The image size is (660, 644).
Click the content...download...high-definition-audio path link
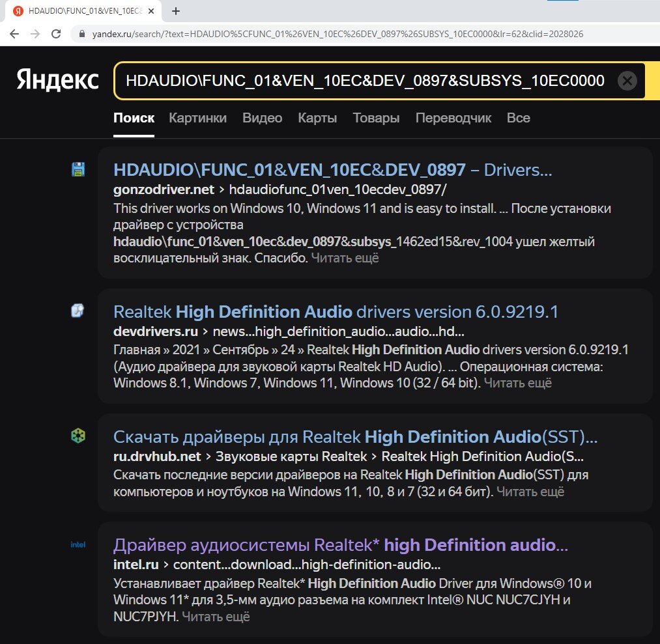[x=307, y=565]
